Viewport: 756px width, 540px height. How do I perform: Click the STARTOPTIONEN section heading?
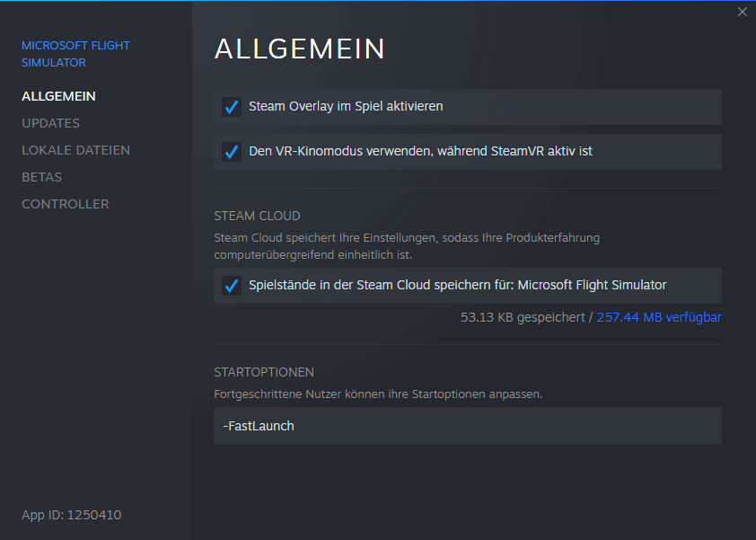pyautogui.click(x=263, y=372)
